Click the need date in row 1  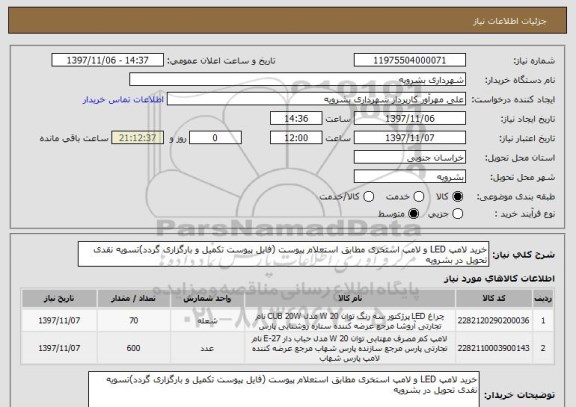59,321
